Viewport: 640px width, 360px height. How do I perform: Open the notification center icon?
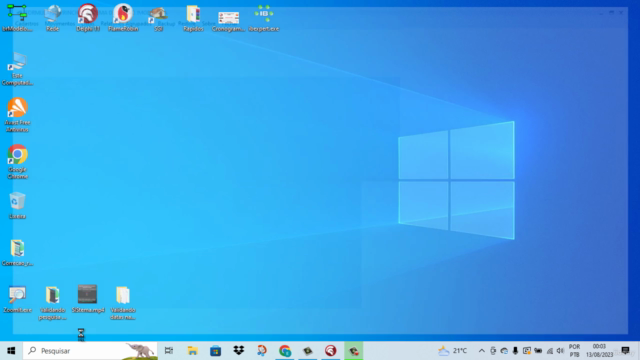[x=625, y=351]
